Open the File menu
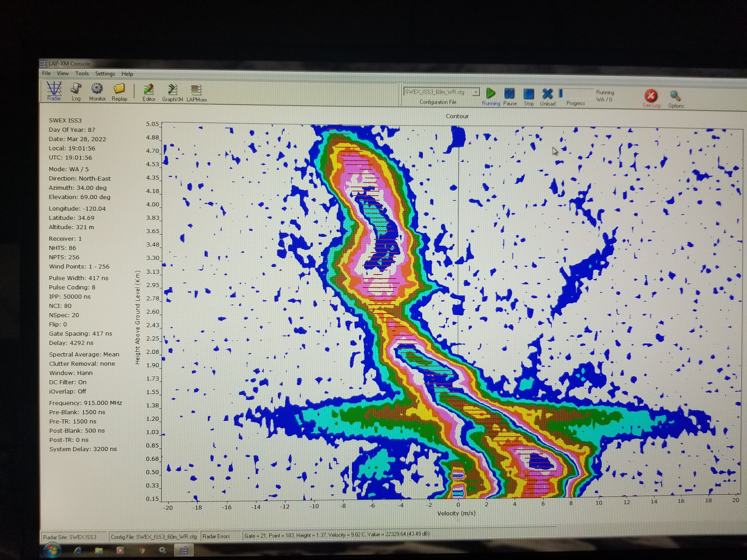747x560 pixels. (46, 73)
